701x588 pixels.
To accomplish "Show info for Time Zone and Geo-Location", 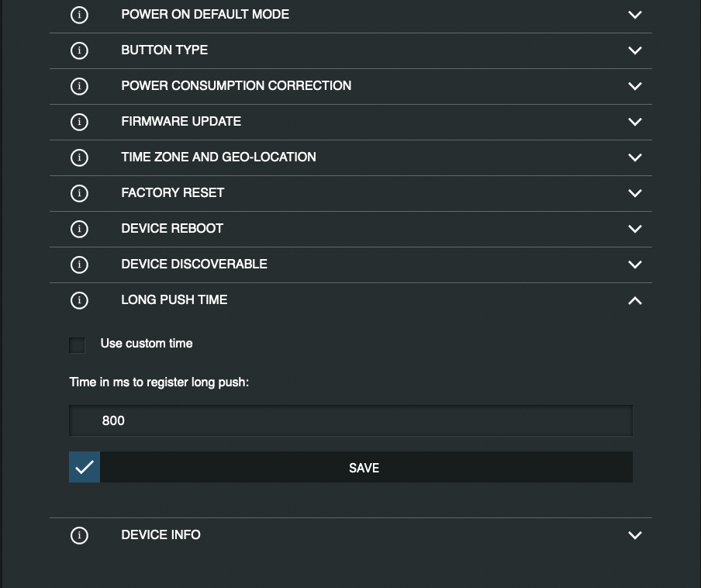I will pyautogui.click(x=79, y=157).
